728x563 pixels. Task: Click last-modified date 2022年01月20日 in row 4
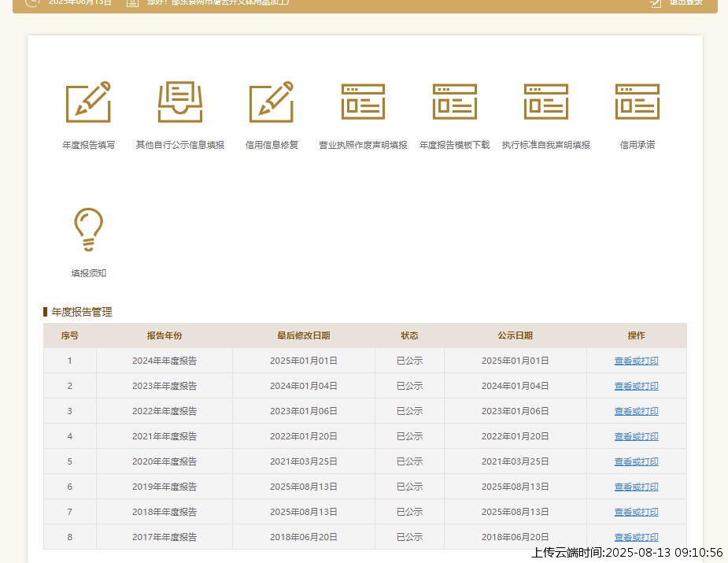coord(304,436)
